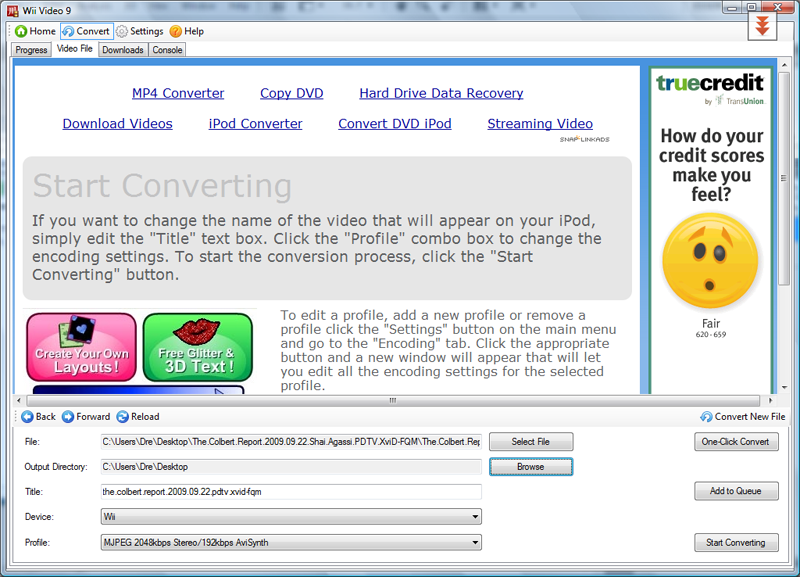Open the Hard Drive Data Recovery link

tap(441, 93)
